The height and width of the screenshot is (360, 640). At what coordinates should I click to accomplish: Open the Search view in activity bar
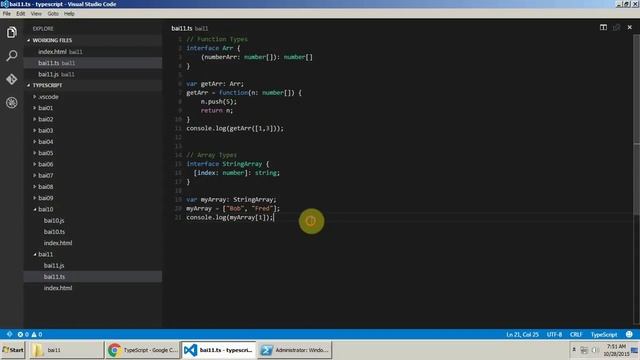tap(11, 56)
